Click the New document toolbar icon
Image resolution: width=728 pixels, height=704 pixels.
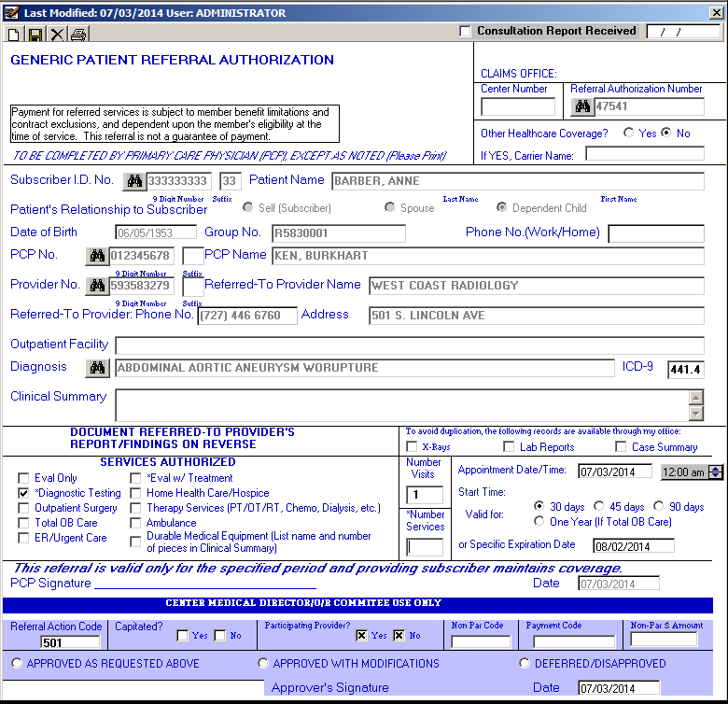[13, 35]
